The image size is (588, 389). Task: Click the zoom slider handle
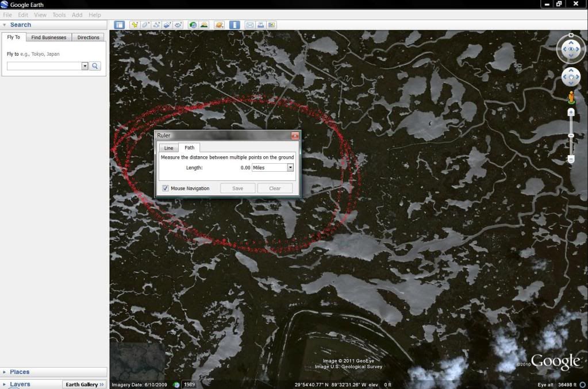click(571, 135)
